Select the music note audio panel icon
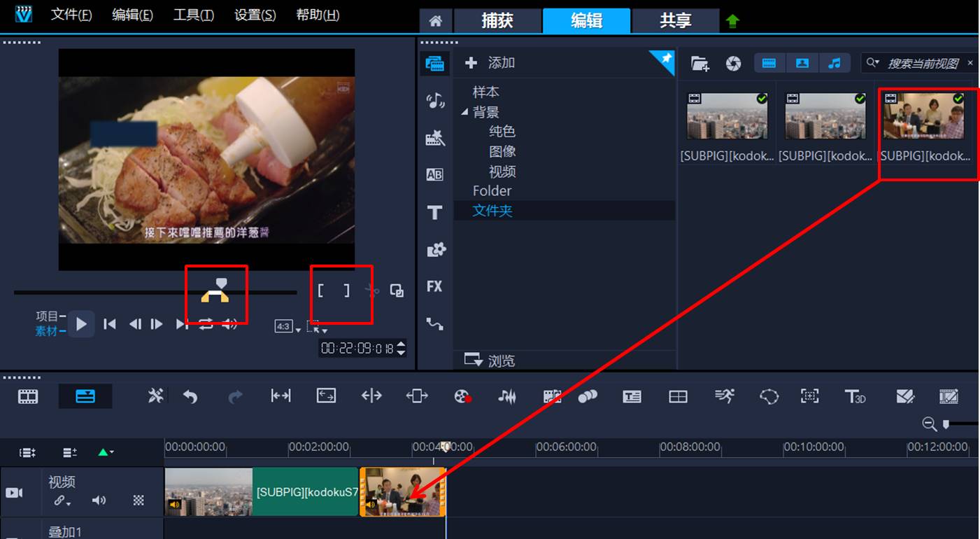The width and height of the screenshot is (980, 539). [x=434, y=101]
